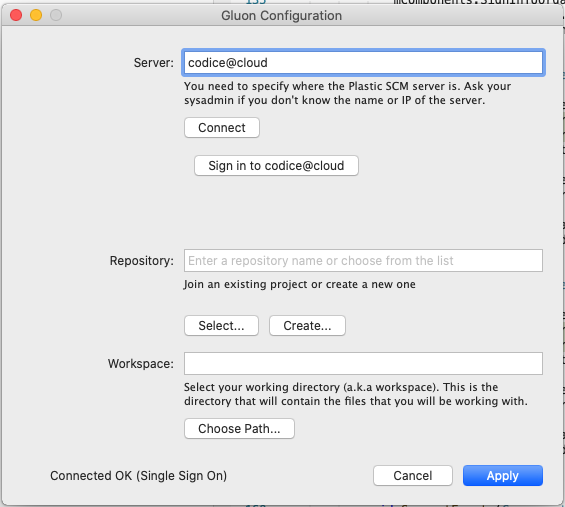Click the Gluon Configuration window title

tap(281, 15)
